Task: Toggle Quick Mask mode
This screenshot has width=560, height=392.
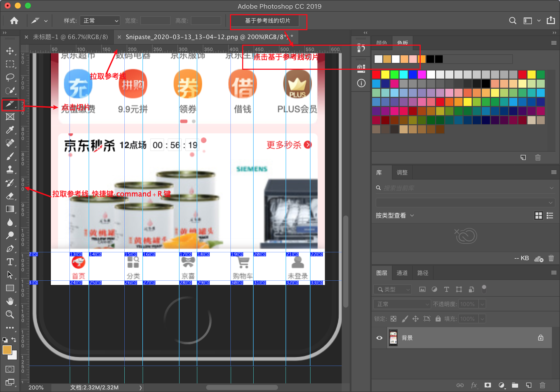Action: click(x=10, y=369)
